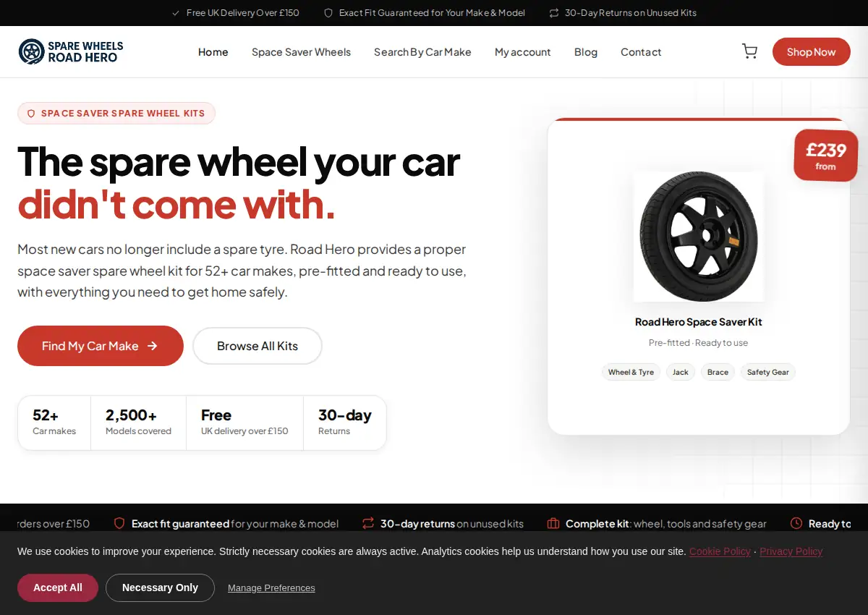This screenshot has height=615, width=868.
Task: Open the Space Saver Wheels menu
Action: pyautogui.click(x=301, y=52)
